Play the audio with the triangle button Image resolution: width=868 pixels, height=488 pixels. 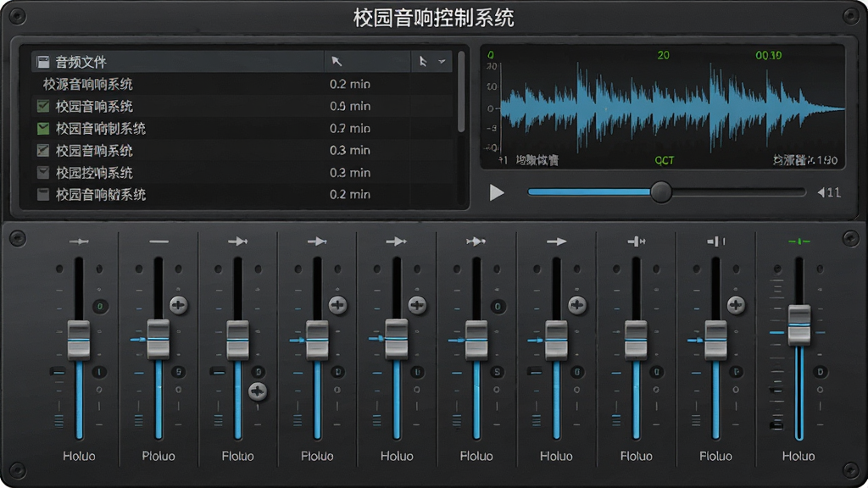click(x=497, y=192)
